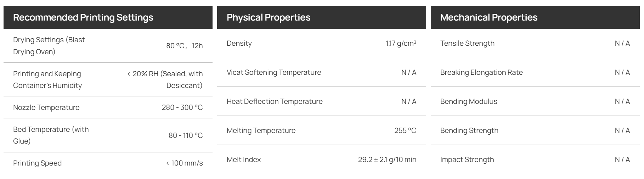Click the Recommended Printing Settings header
Image resolution: width=644 pixels, height=179 pixels.
(83, 17)
